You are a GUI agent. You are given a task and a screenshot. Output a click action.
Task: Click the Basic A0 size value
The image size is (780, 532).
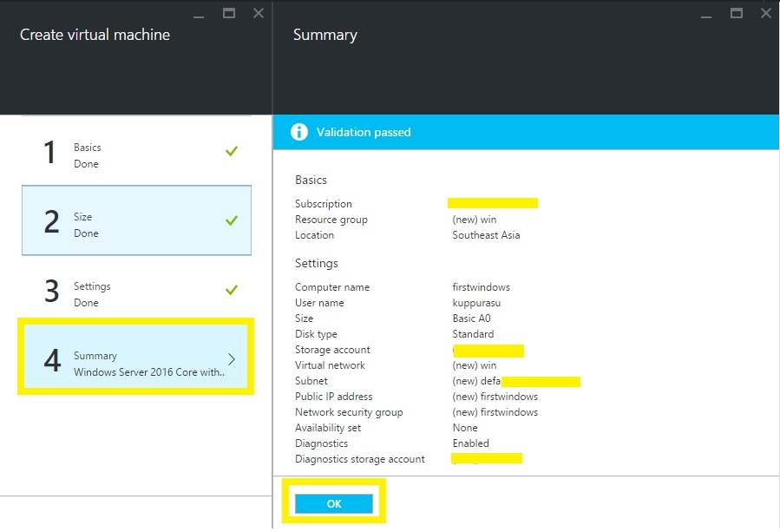tap(471, 319)
